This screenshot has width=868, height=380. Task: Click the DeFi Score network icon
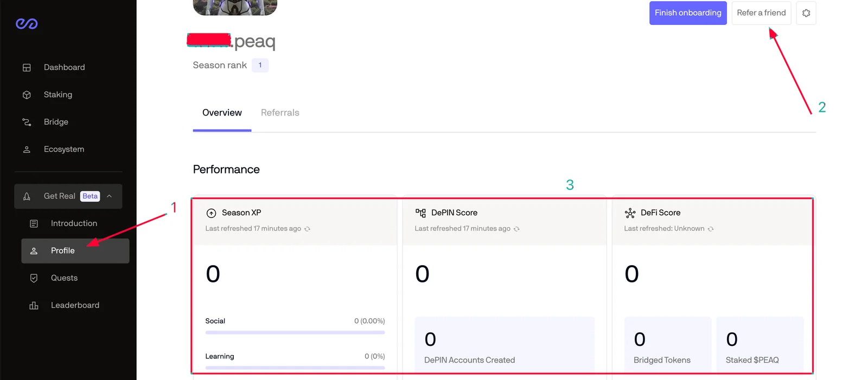point(630,213)
